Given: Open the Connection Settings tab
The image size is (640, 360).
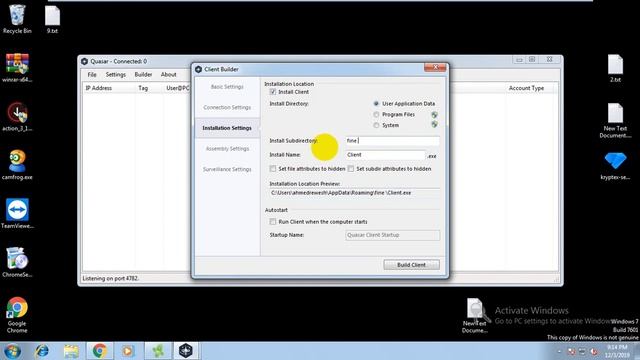Looking at the screenshot, I should point(227,107).
